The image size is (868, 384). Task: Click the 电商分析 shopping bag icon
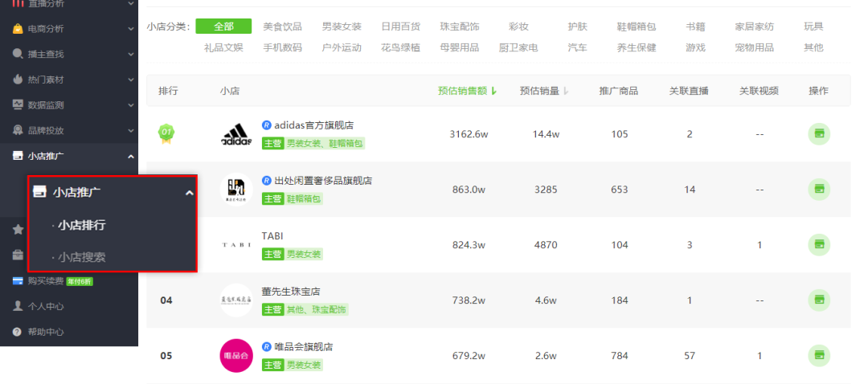[18, 29]
